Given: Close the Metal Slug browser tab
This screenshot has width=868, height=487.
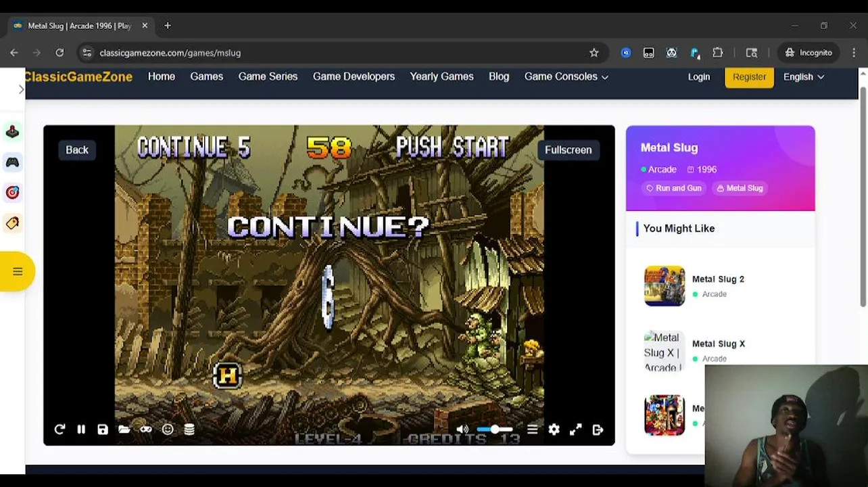Looking at the screenshot, I should (145, 26).
